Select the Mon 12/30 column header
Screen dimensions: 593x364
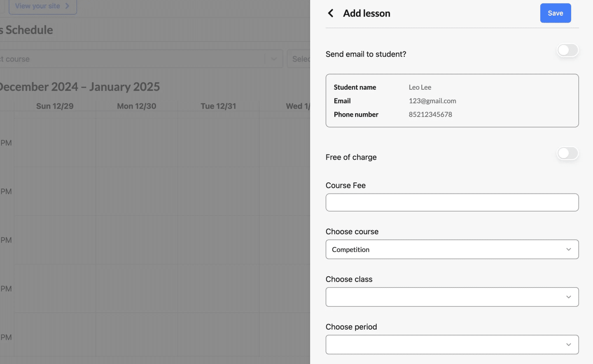pos(137,106)
